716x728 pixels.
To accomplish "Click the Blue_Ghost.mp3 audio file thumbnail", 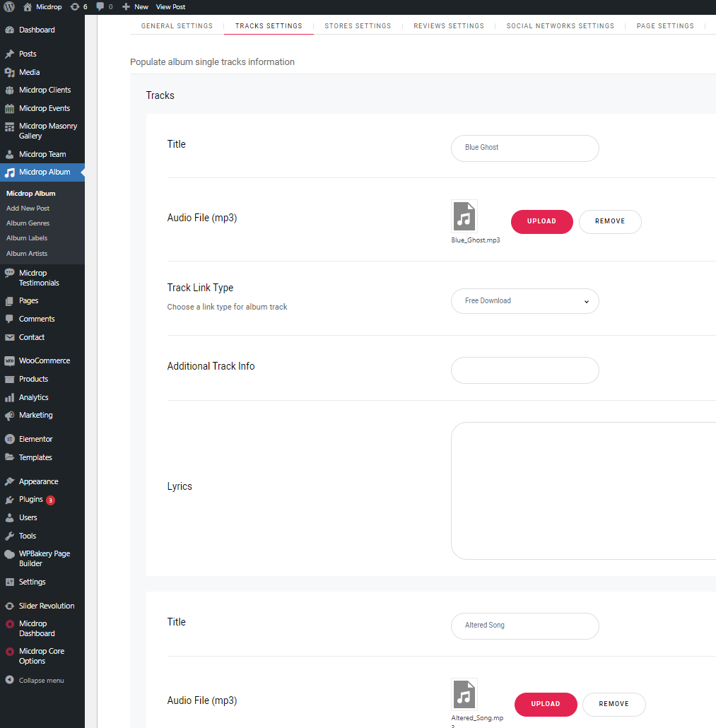I will (464, 216).
